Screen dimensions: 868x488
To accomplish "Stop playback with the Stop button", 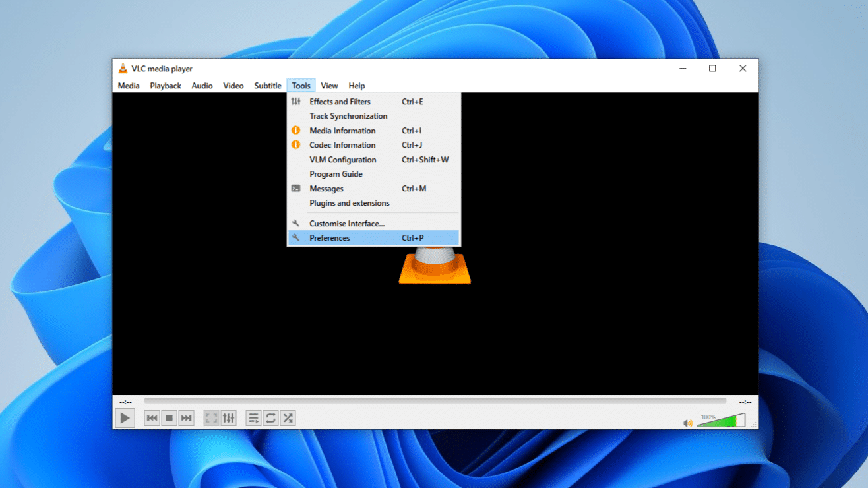I will pyautogui.click(x=170, y=418).
